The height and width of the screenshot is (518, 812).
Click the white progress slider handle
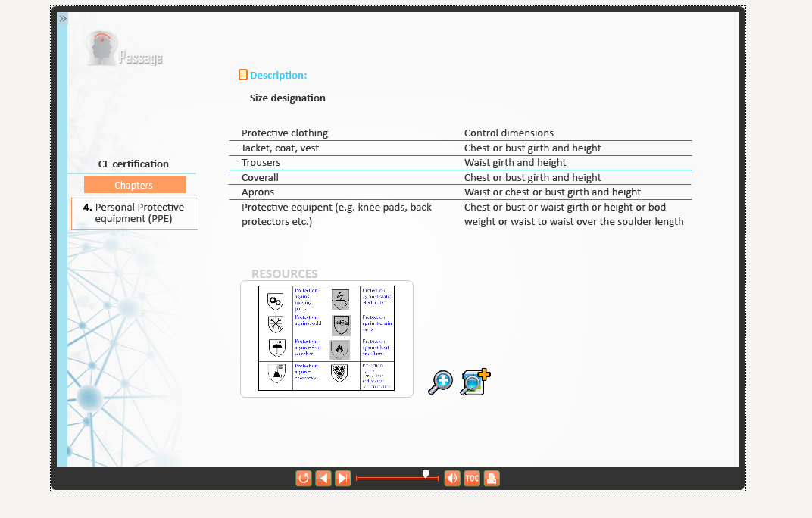(426, 474)
